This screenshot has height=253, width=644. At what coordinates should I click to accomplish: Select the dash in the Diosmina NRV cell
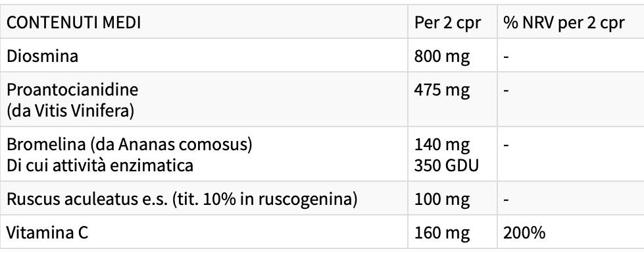coord(507,57)
